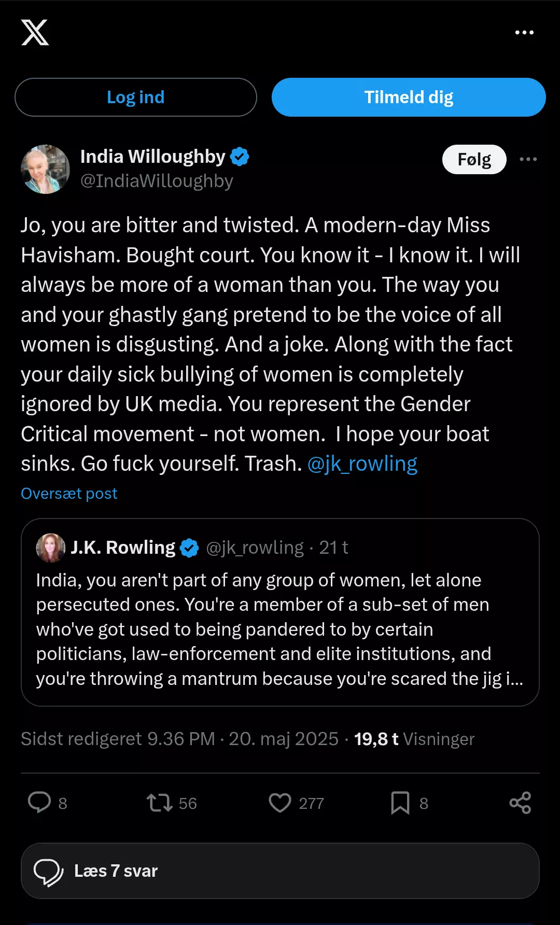Screen dimensions: 560x925
Task: Open the quoted J.K. Rowling post
Action: point(280,628)
